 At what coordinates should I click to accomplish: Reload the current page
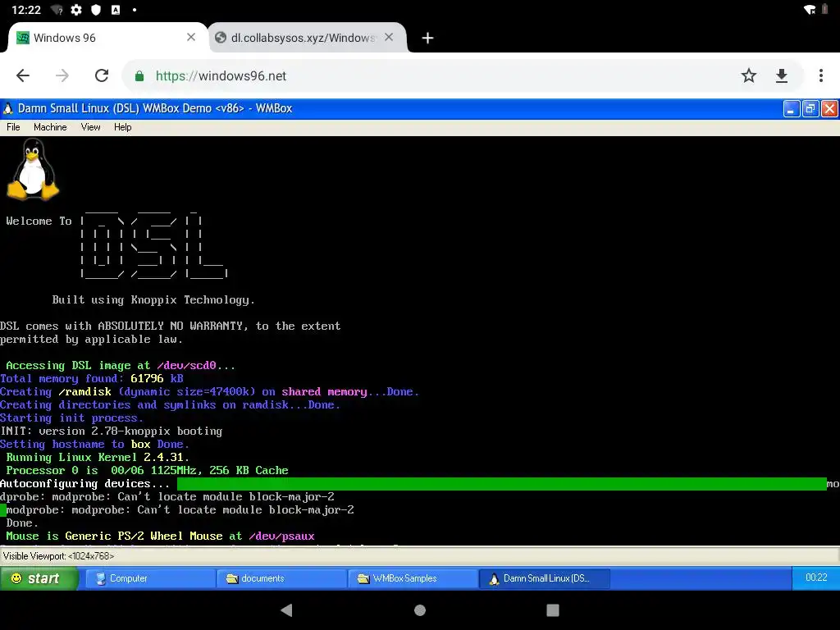click(x=102, y=75)
